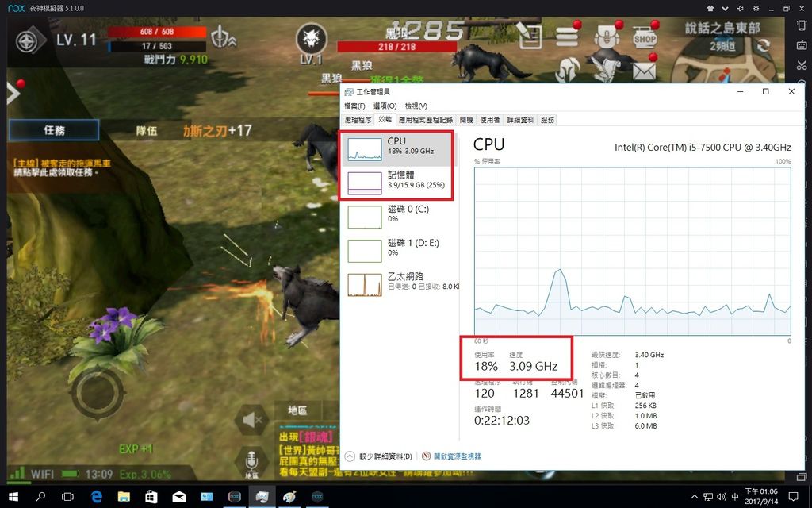The width and height of the screenshot is (812, 508).
Task: Select the 地區 chat channel tab
Action: tap(298, 410)
